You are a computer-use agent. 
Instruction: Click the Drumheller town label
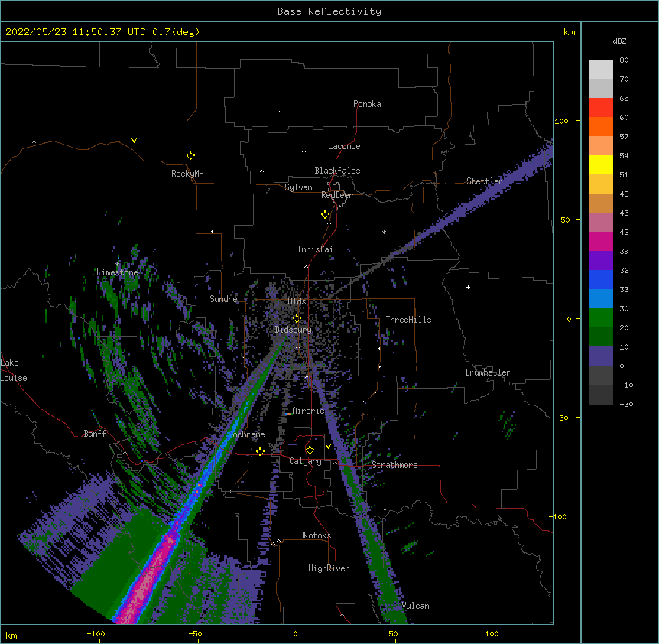[x=488, y=372]
